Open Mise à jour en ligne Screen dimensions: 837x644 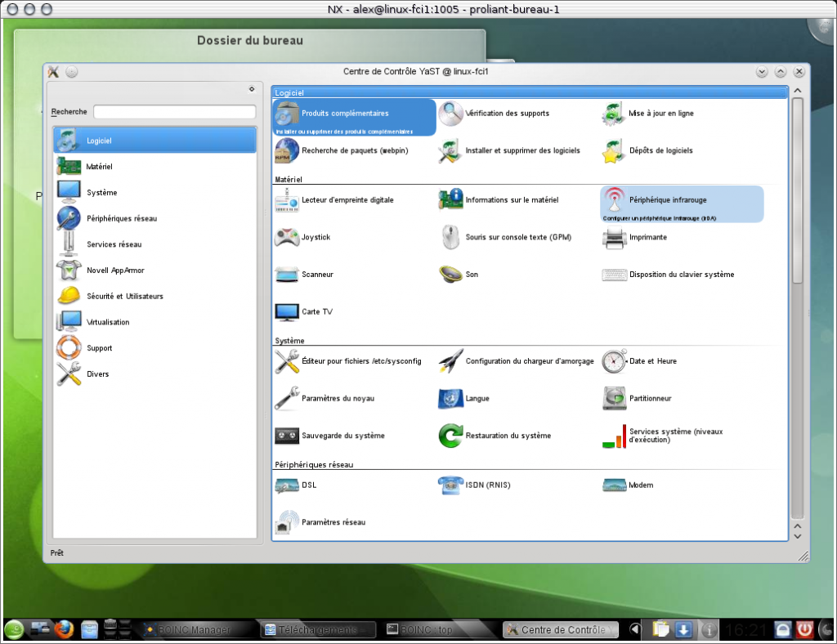tap(615, 114)
